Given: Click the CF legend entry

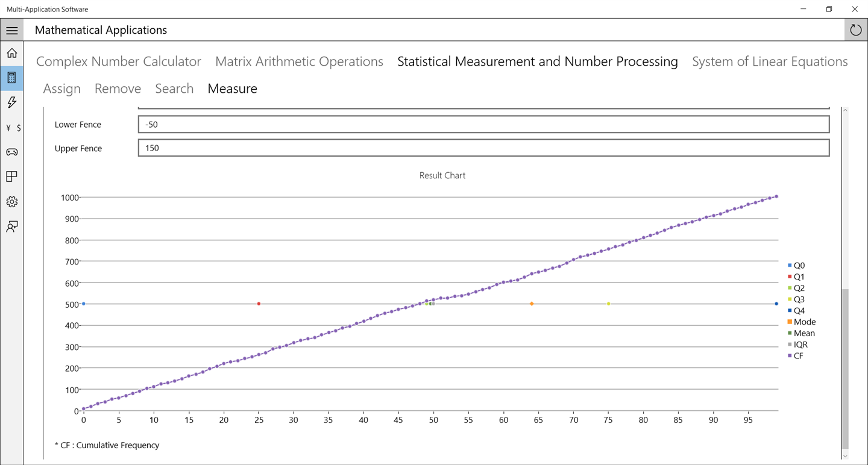Looking at the screenshot, I should click(x=796, y=356).
